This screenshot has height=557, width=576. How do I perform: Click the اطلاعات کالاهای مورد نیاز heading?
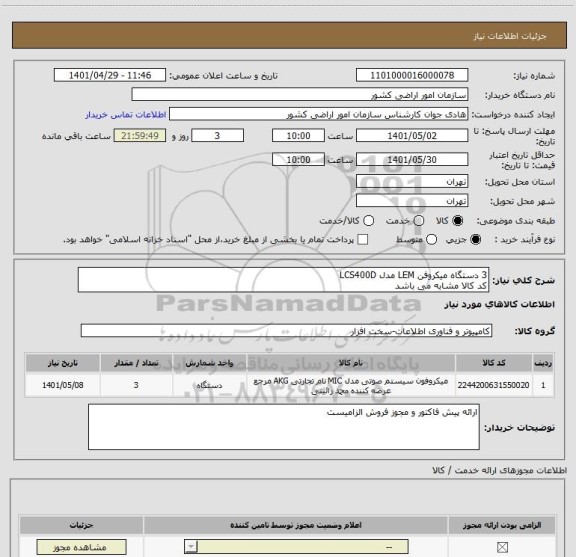[500, 305]
